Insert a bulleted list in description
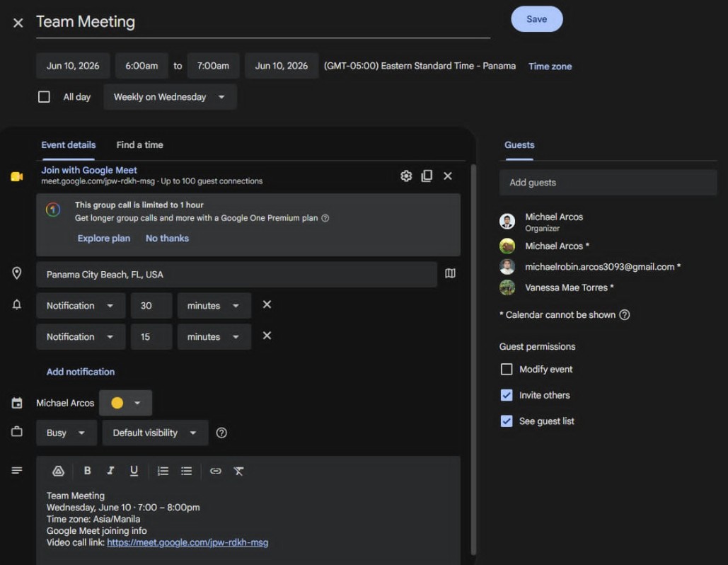 187,471
